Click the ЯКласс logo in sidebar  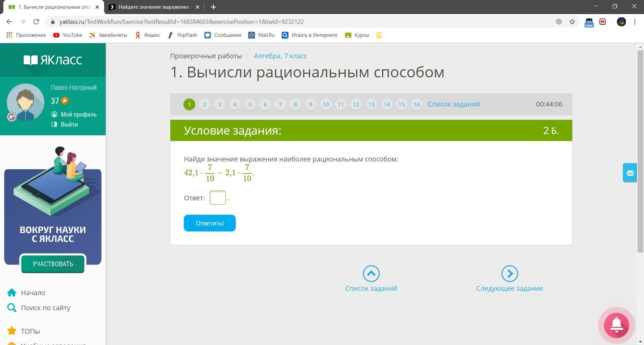pos(53,60)
